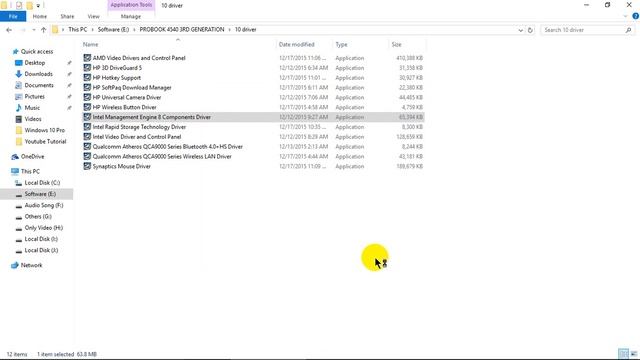Click the Qualcomm Wireless LAN Driver icon
Image resolution: width=640 pixels, height=360 pixels.
click(x=87, y=156)
